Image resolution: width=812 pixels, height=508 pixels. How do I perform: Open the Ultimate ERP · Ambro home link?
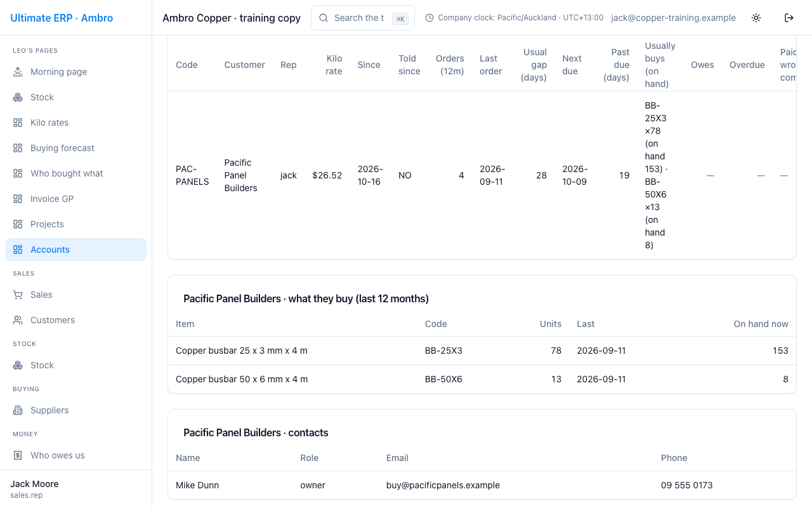coord(62,18)
